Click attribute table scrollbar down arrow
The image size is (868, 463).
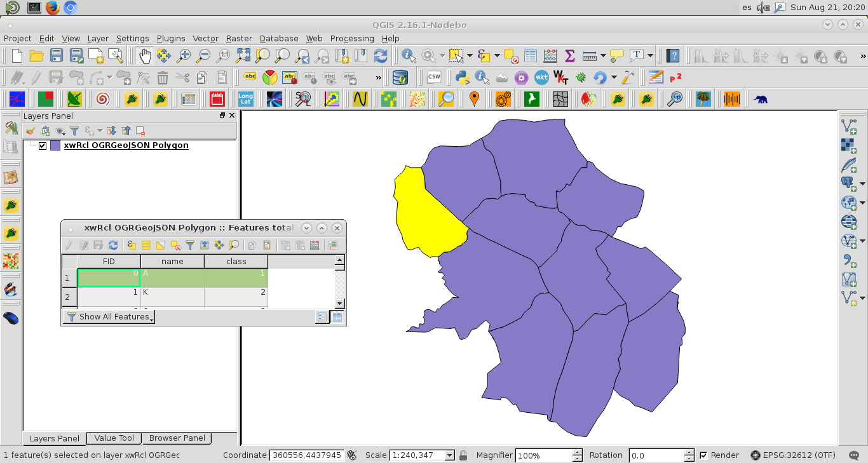[340, 304]
